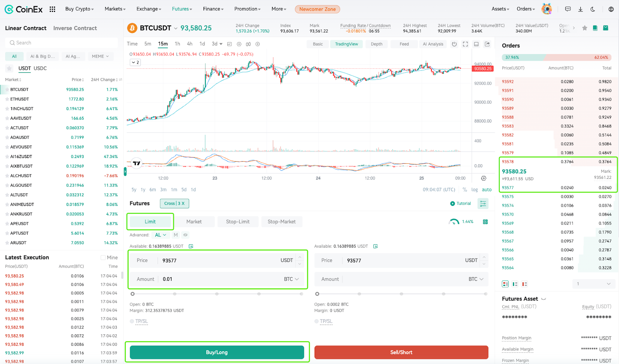Open the Markets menu
The height and width of the screenshot is (364, 619).
coord(115,9)
